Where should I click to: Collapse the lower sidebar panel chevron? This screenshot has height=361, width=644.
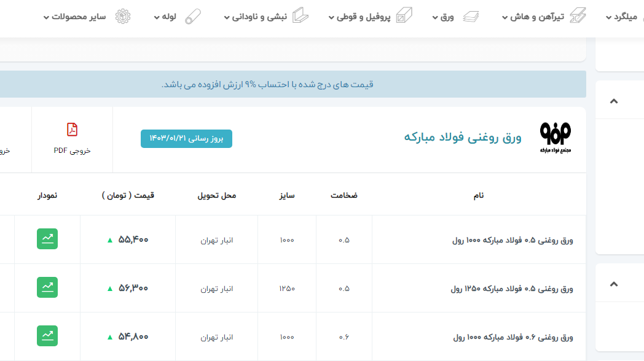613,284
